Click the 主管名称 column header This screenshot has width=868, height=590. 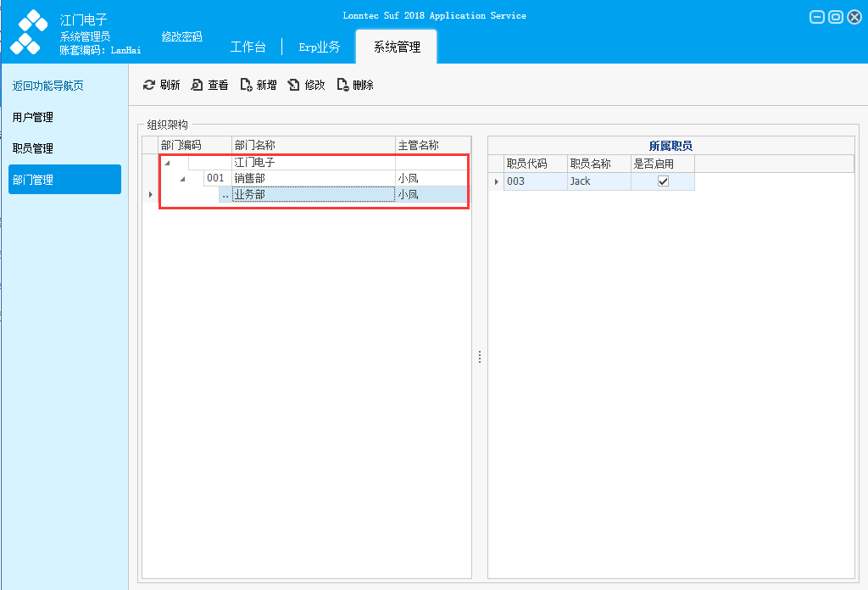(433, 145)
